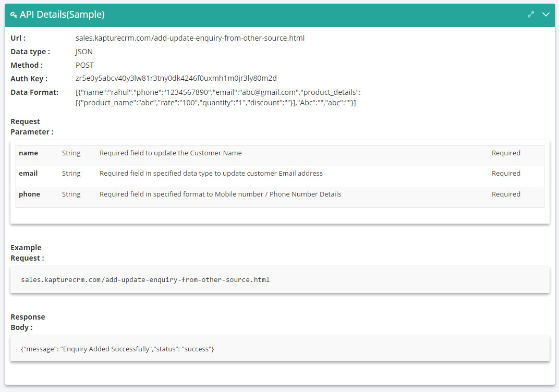Click String type in the name row
The image size is (559, 392).
pyautogui.click(x=71, y=153)
